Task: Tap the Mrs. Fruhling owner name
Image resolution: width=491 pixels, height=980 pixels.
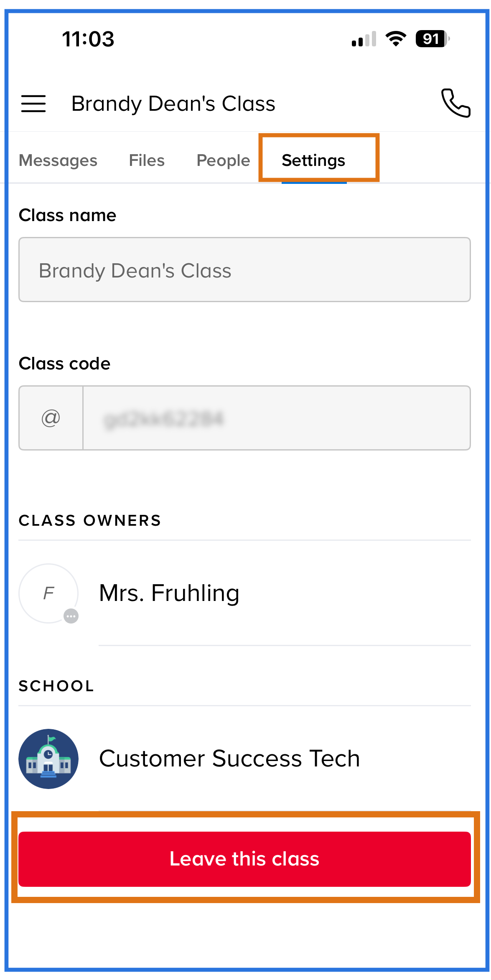Action: click(169, 593)
